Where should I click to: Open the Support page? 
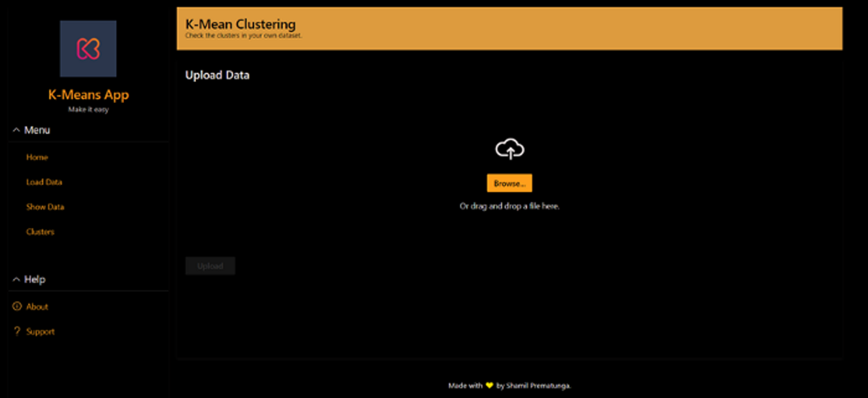click(x=39, y=331)
